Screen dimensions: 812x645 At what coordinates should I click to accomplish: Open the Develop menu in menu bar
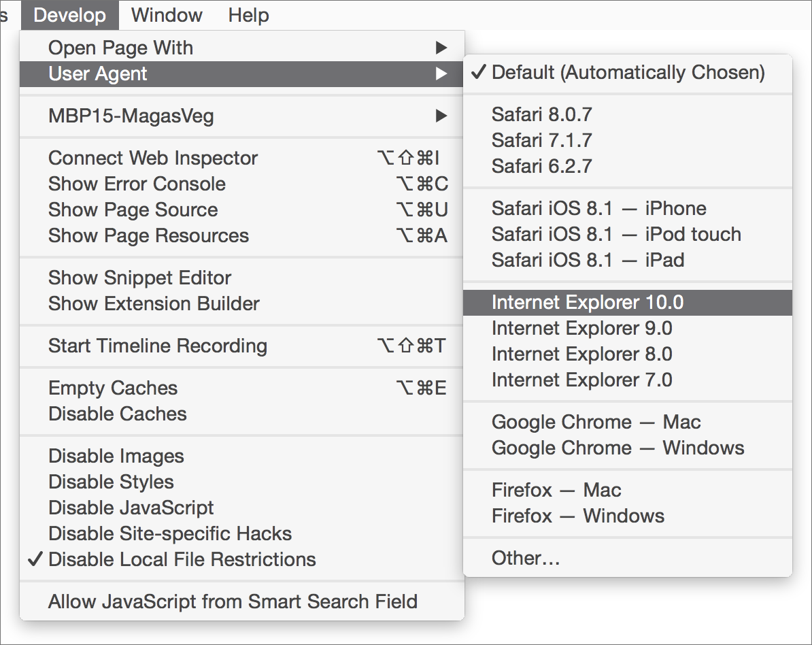click(70, 15)
